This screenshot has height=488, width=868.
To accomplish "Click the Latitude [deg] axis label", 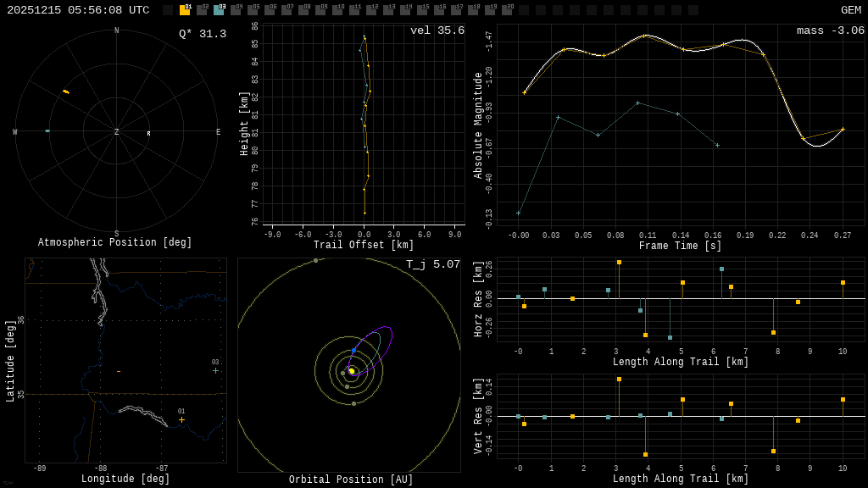I will [9, 361].
